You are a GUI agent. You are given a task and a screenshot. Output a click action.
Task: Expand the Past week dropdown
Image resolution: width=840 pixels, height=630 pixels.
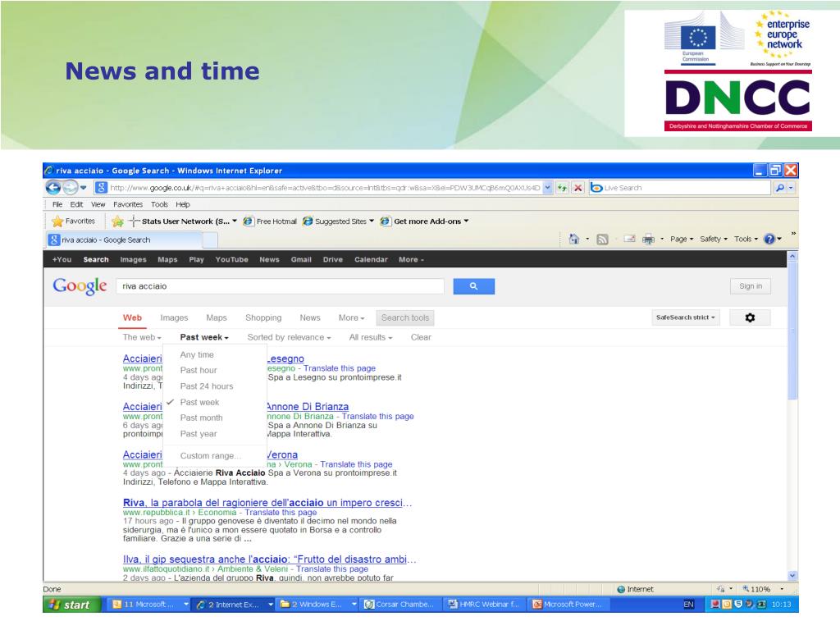click(204, 337)
